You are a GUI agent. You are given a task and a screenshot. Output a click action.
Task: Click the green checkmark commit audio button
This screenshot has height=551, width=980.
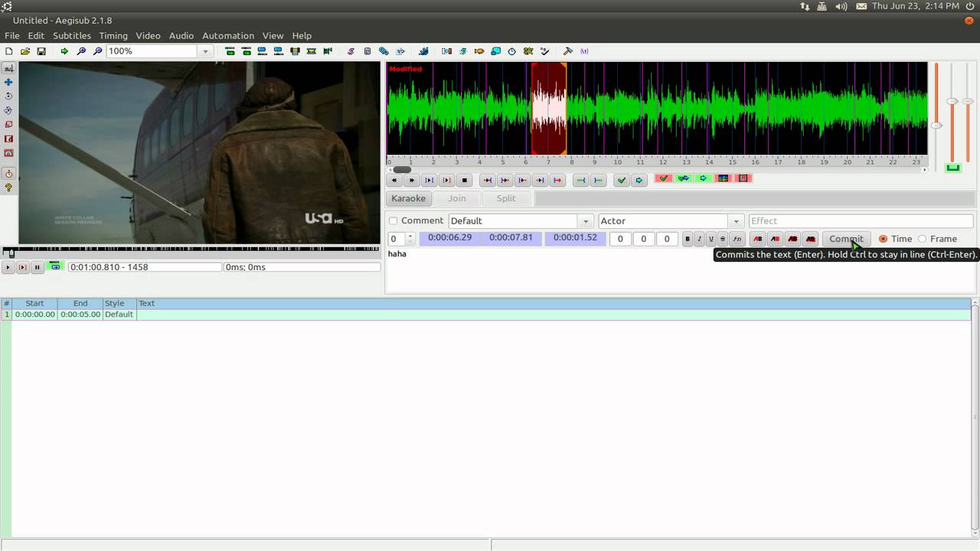(x=622, y=181)
